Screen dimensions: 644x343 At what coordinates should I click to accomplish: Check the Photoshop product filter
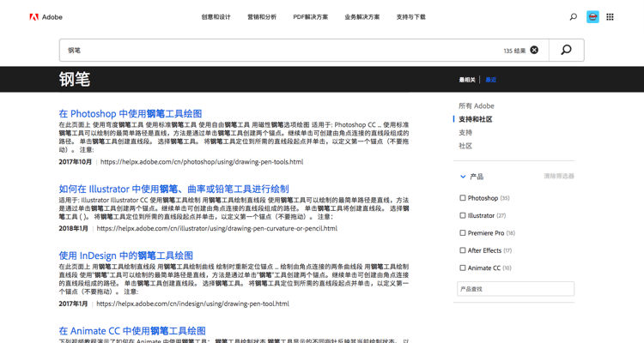click(x=463, y=198)
